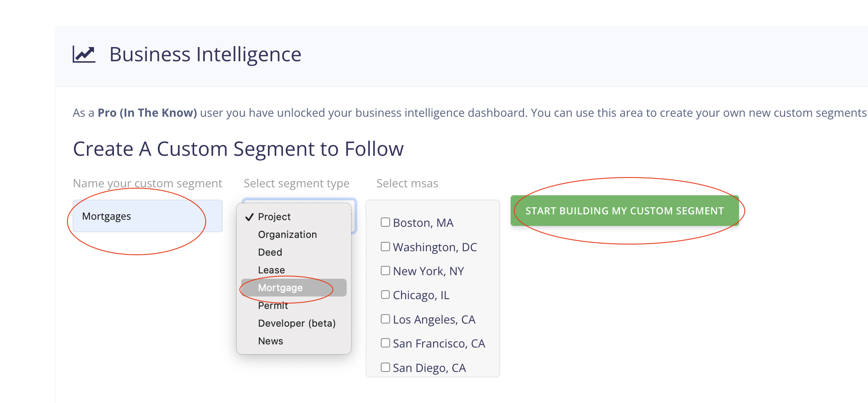
Task: Enable the Washington, DC checkbox
Action: click(x=385, y=247)
